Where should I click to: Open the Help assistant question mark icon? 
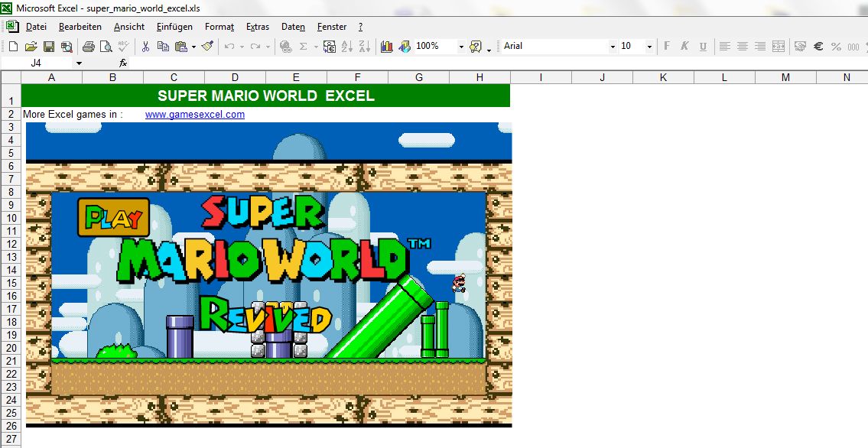click(476, 47)
